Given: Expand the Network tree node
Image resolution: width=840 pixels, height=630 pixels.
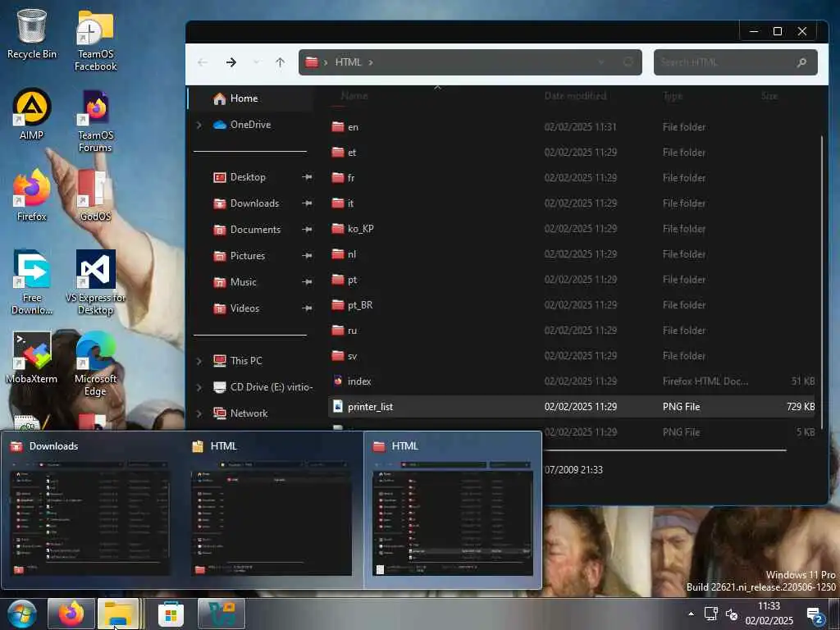Looking at the screenshot, I should click(199, 413).
